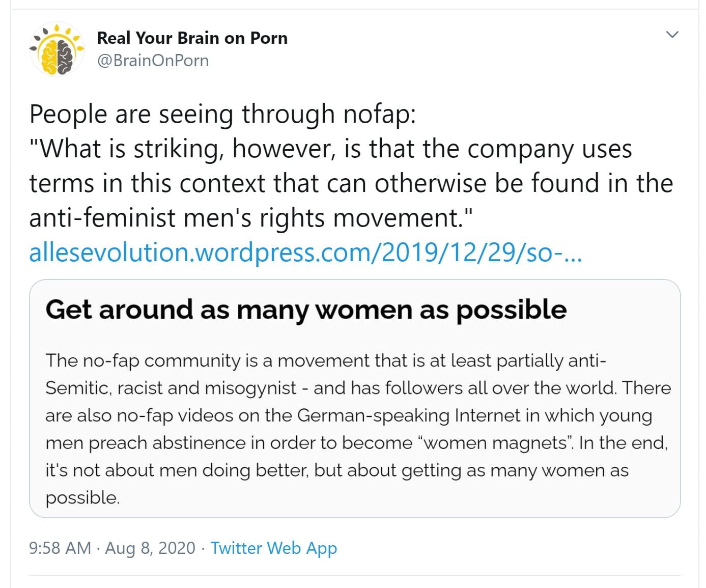Viewport: 706px width, 588px height.
Task: Click the final word "possible." in the article
Action: click(82, 498)
